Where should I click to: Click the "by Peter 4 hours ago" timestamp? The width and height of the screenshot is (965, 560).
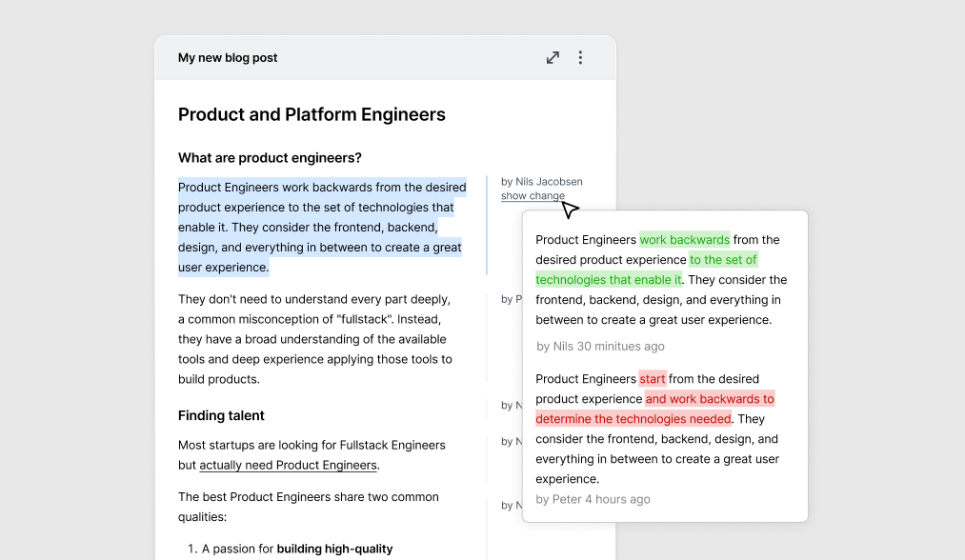[593, 499]
